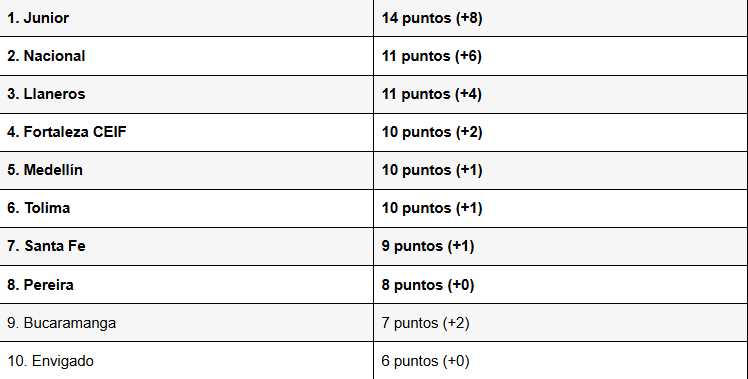
Task: Select the '7. Santa Fe' team cell
Action: (x=187, y=246)
